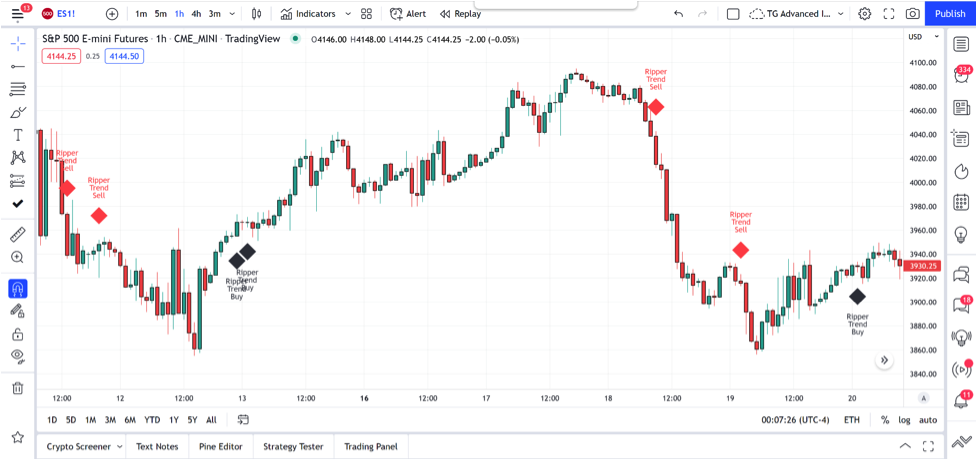This screenshot has width=977, height=460.
Task: Toggle log scale at the bottom right
Action: click(x=904, y=420)
